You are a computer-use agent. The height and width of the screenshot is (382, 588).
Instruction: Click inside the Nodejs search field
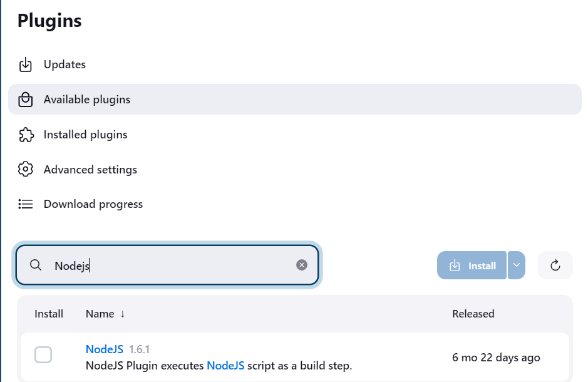(175, 266)
